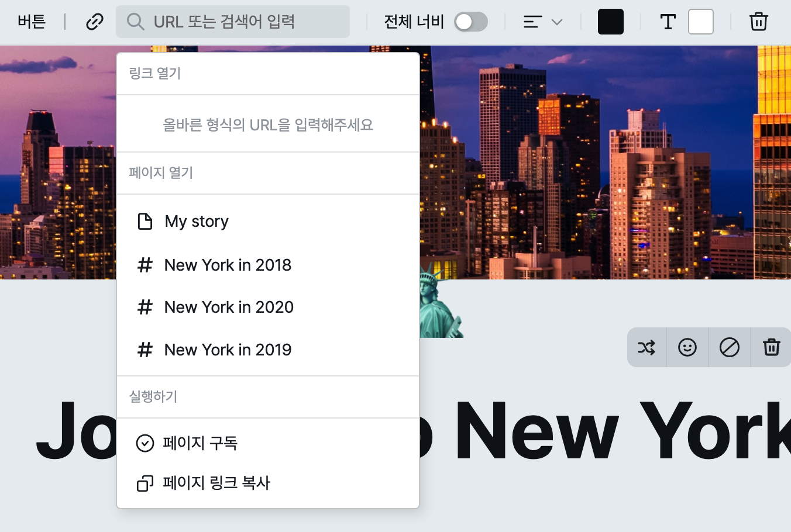Select New York in 2018 heading
The image size is (791, 532).
click(x=228, y=265)
